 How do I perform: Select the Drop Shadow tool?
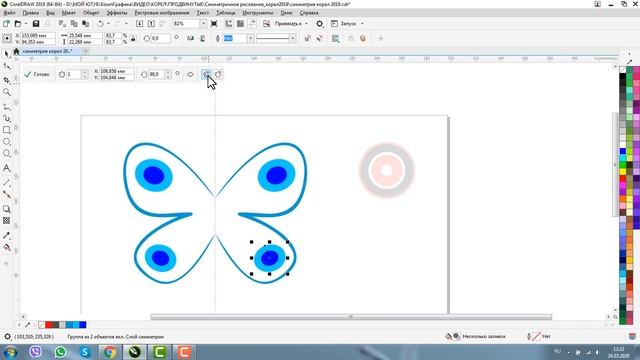coord(7,209)
